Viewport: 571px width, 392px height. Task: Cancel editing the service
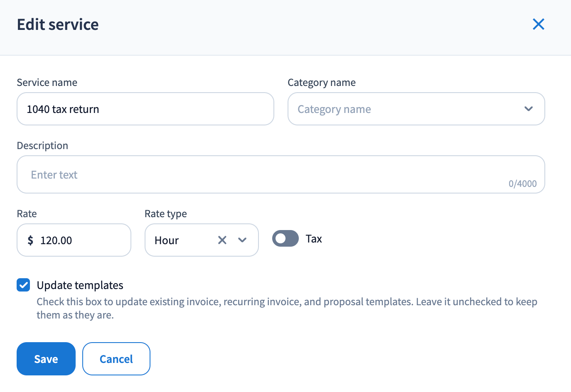click(116, 359)
